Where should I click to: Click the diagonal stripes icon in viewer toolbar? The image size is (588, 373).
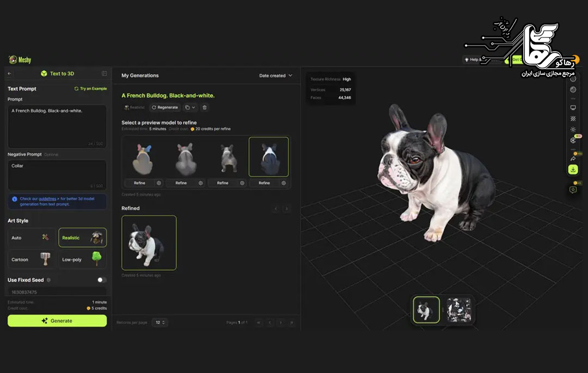573,118
